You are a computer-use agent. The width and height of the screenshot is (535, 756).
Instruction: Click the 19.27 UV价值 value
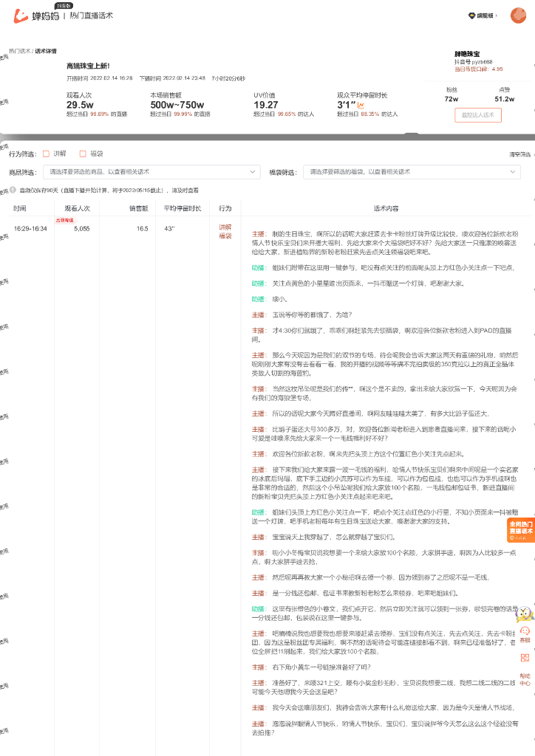266,105
